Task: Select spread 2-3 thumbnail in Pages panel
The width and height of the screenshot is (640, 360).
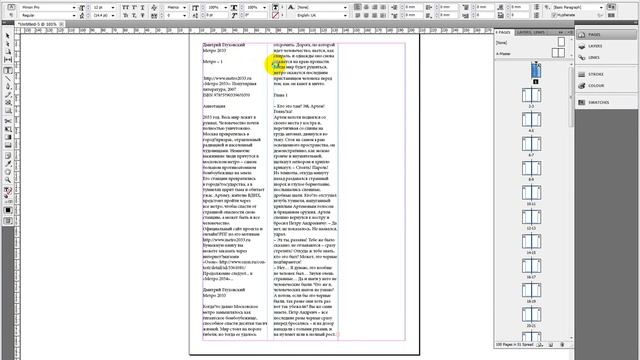Action: pyautogui.click(x=531, y=96)
